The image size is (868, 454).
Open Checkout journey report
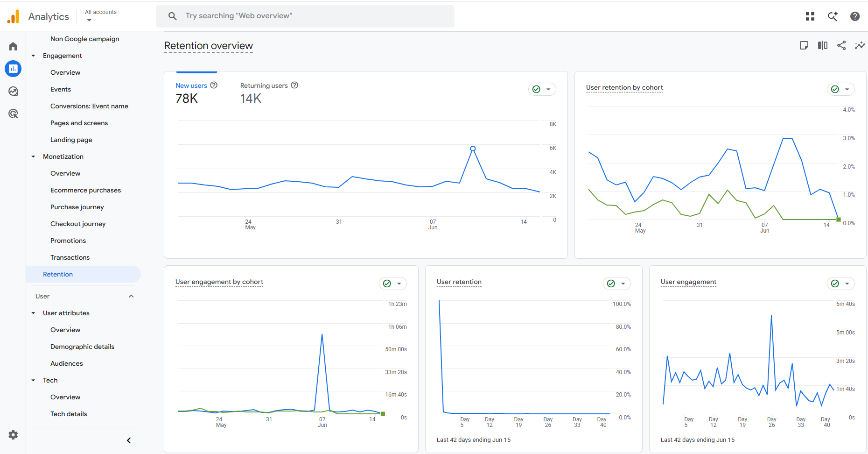tap(78, 224)
